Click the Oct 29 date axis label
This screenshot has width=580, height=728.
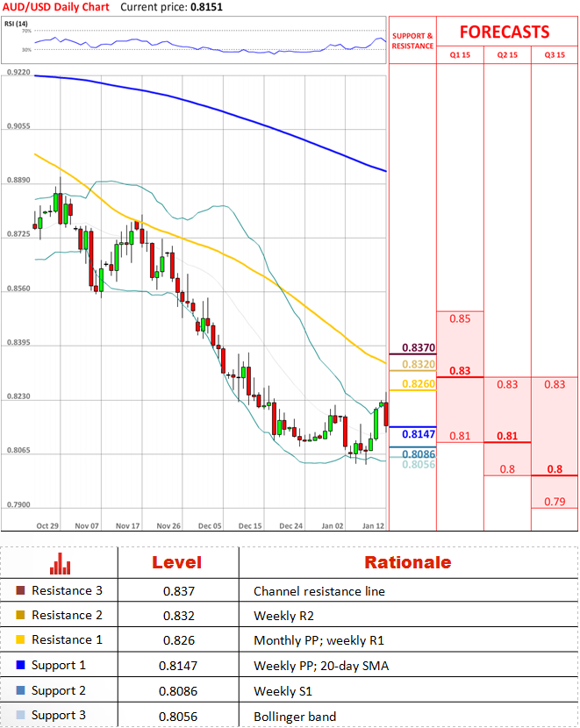coord(47,526)
